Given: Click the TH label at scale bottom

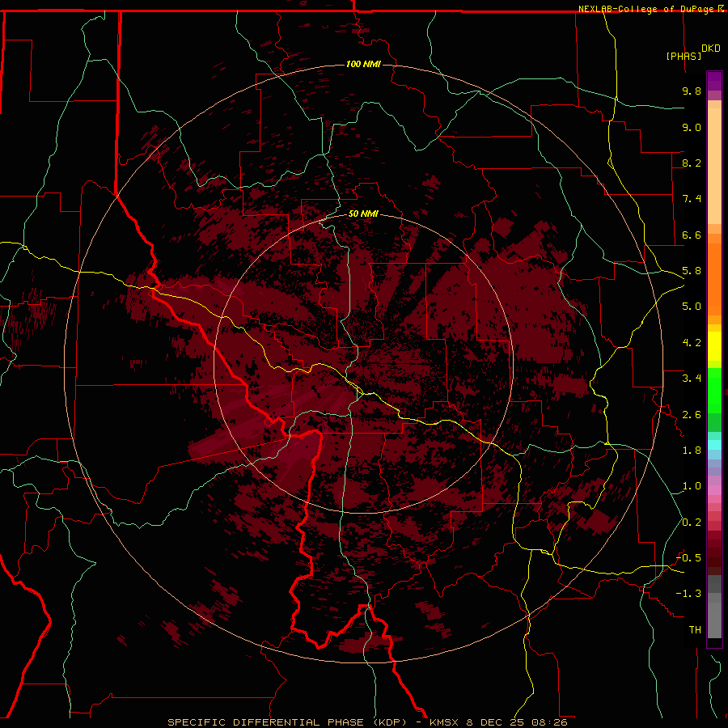Looking at the screenshot, I should pyautogui.click(x=695, y=630).
